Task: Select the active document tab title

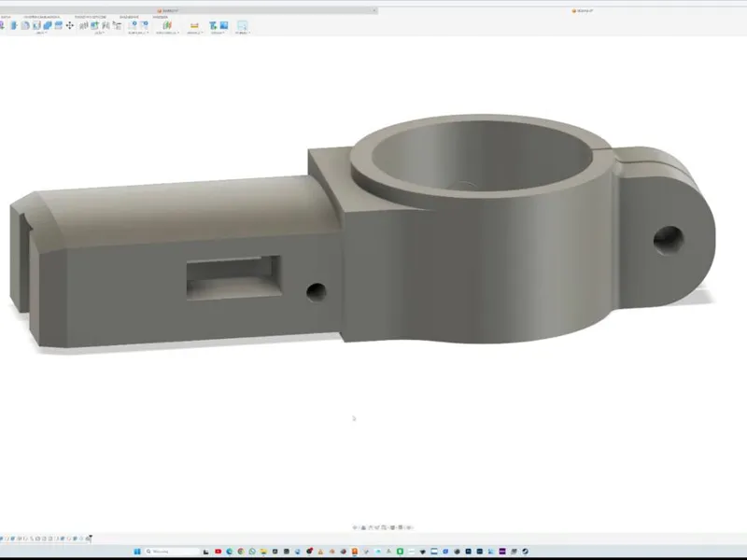Action: point(170,11)
